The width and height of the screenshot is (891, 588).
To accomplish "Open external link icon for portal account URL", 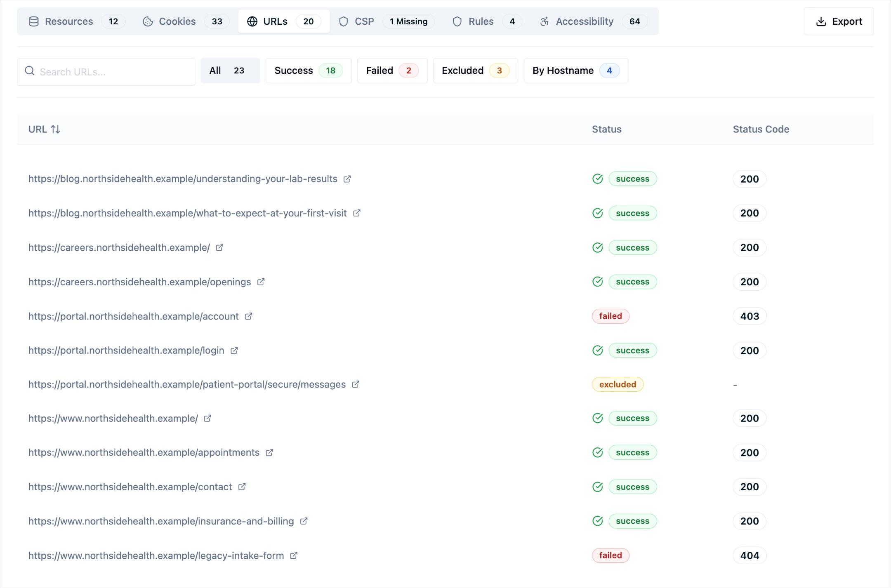I will click(248, 316).
